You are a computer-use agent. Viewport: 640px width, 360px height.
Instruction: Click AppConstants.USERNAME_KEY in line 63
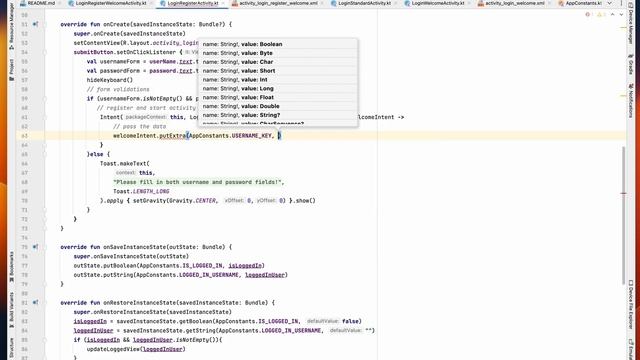tap(230, 136)
